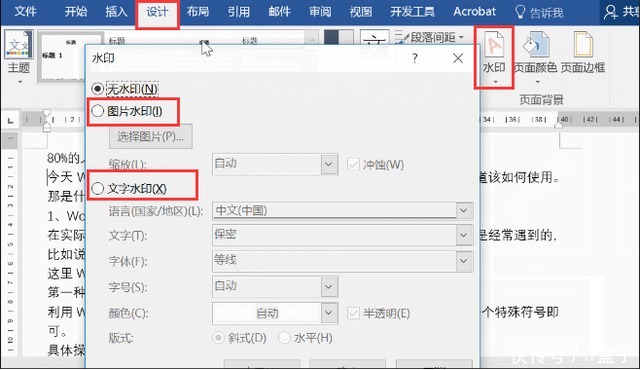This screenshot has width=640, height=370.
Task: Select the 图片水印(I) radio button
Action: pos(98,111)
